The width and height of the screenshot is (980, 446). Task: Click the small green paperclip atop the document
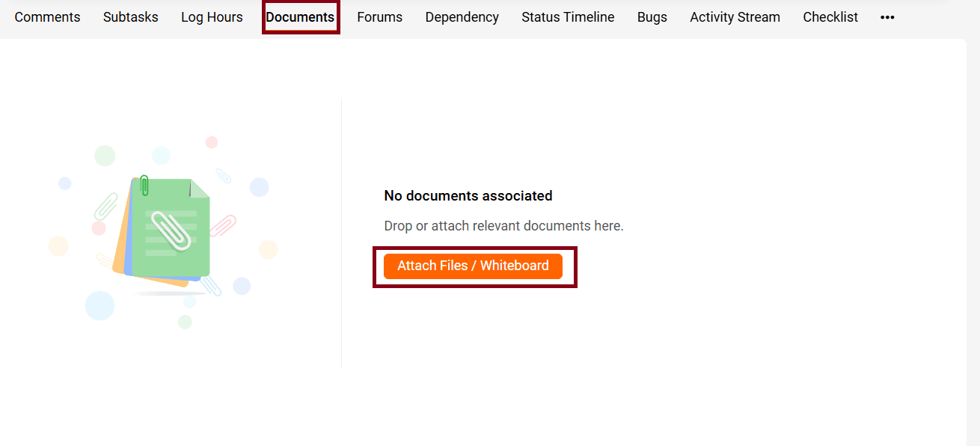pos(144,185)
